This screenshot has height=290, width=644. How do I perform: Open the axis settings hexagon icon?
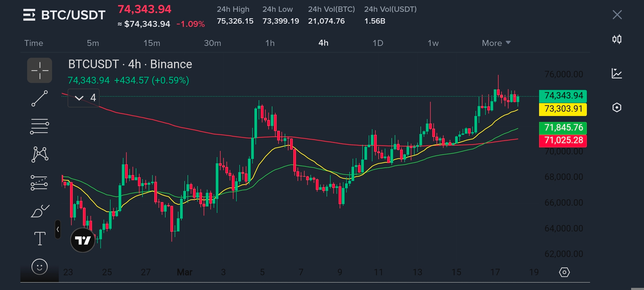[x=564, y=272]
